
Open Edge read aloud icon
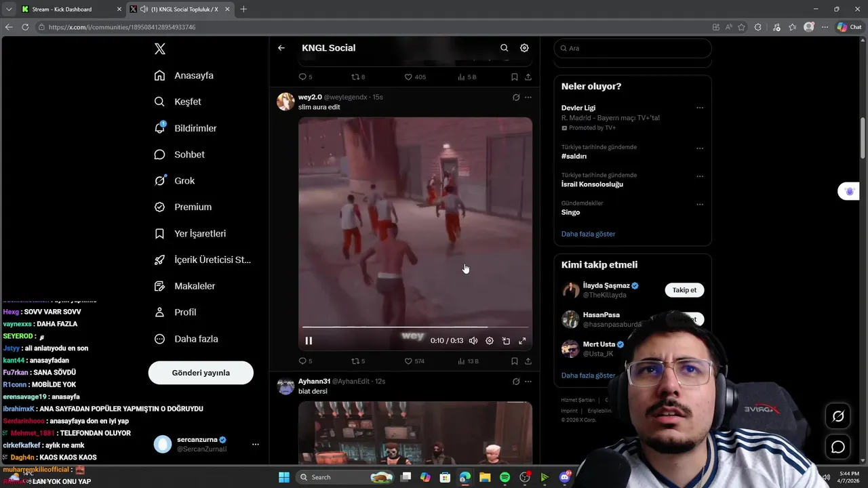click(729, 27)
